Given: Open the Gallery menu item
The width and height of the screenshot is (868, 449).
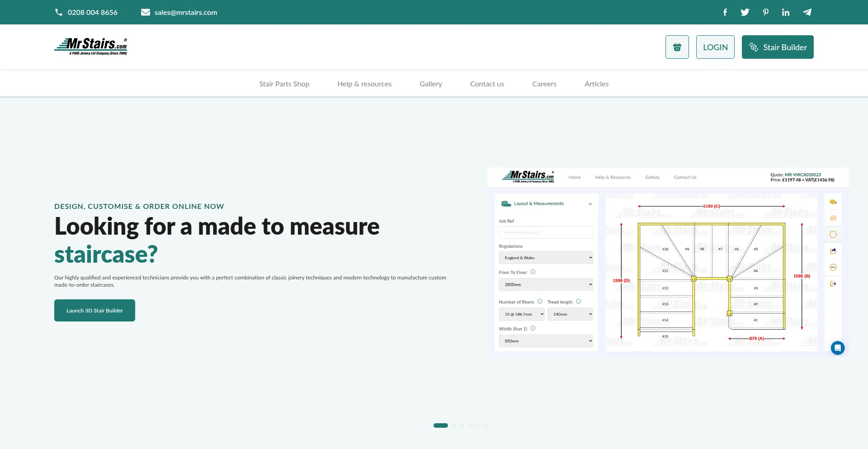Looking at the screenshot, I should (x=430, y=84).
